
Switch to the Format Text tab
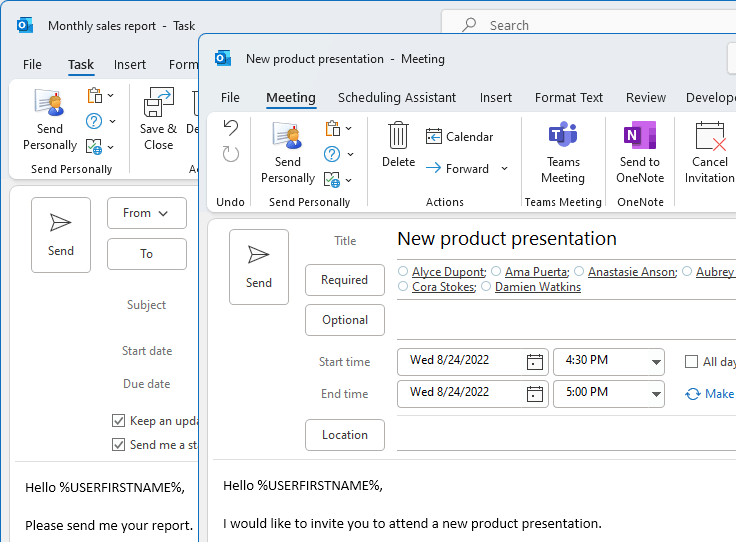(568, 98)
